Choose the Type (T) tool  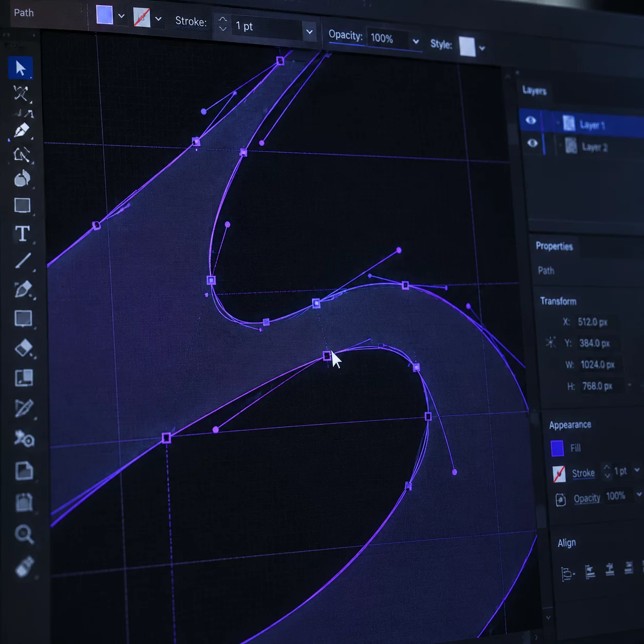point(22,234)
